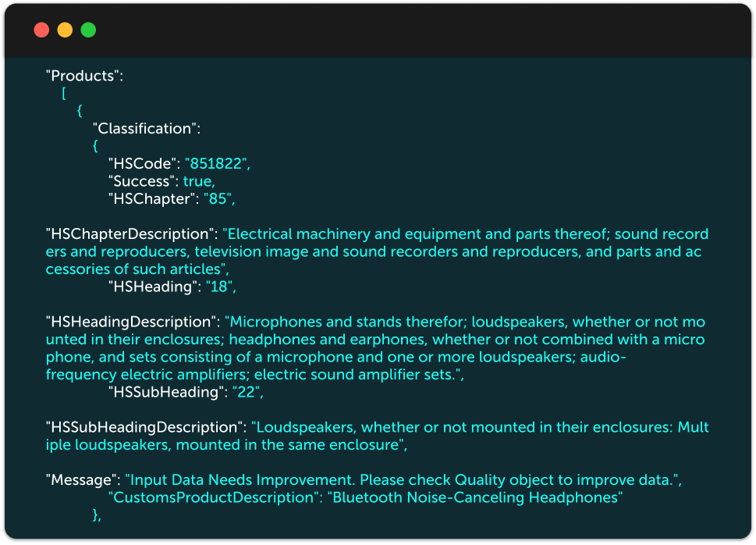Select the "Classification" key

coord(144,128)
